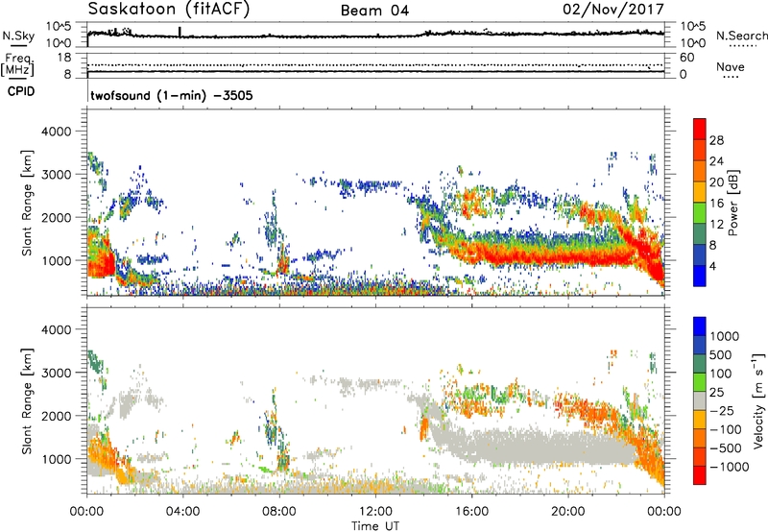This screenshot has height=532, width=768.
Task: Click the 'Power [dB]' color bar label
Action: [x=732, y=203]
